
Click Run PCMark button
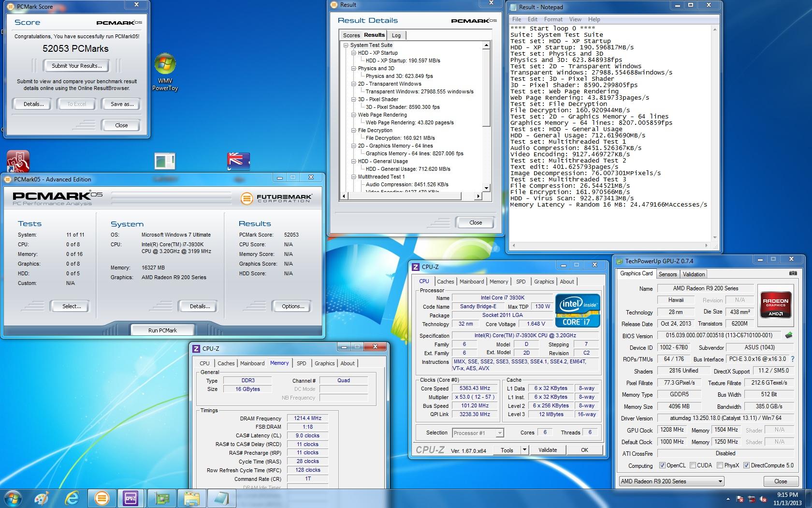coord(162,330)
